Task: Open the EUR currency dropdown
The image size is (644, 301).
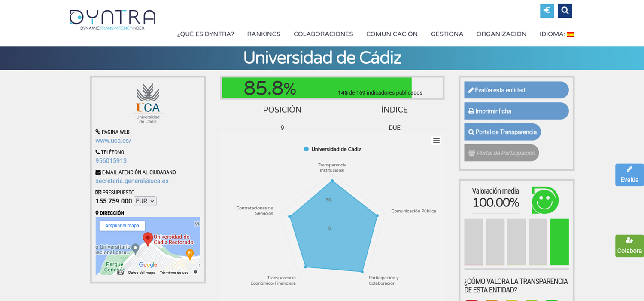Action: 145,201
